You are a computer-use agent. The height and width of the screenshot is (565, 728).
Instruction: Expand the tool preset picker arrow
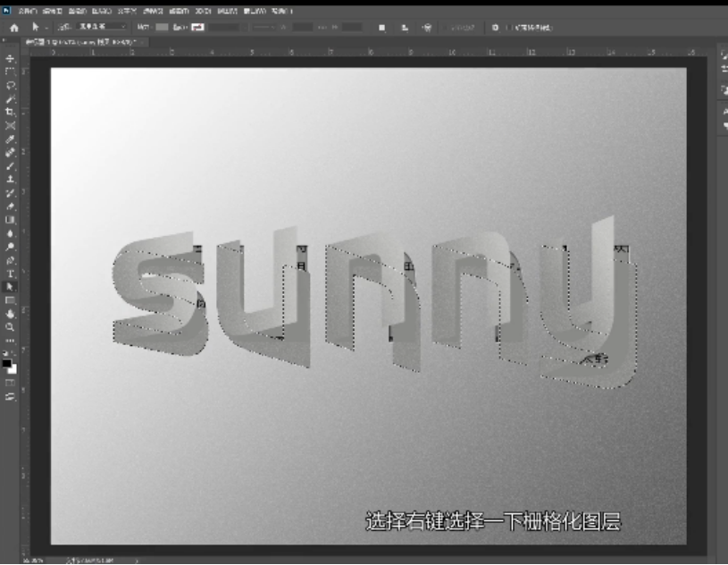pos(45,28)
